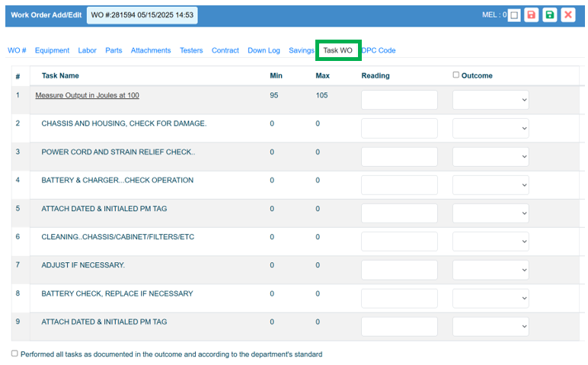588x365 pixels.
Task: Open Outcome dropdown for Adjust If Necessary
Action: [491, 270]
